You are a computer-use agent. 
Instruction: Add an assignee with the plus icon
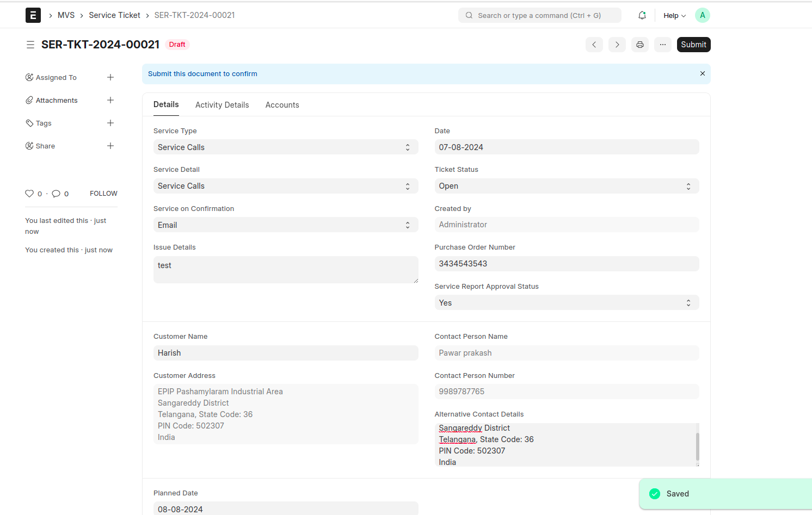(x=110, y=77)
